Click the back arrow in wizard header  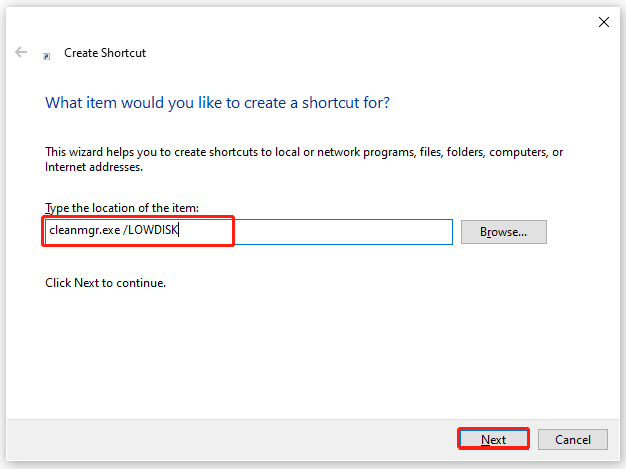21,52
